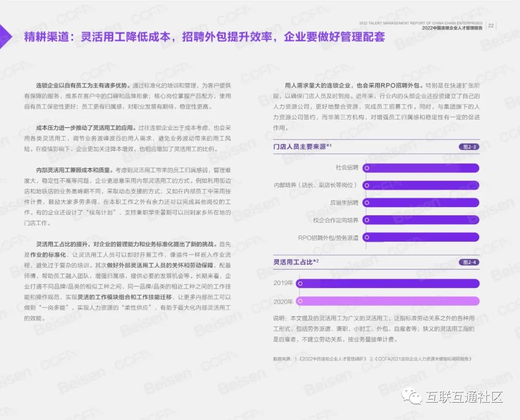Click bold text 连锁企业以自有员工为主有诸多优势
The height and width of the screenshot is (420, 520).
(83, 86)
